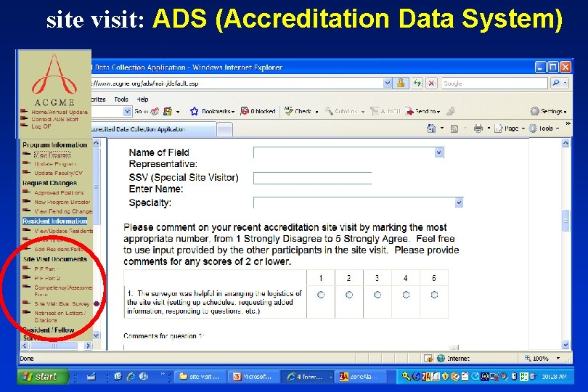Click the ZoneAlarm taskbar button
This screenshot has width=588, height=392.
361,377
